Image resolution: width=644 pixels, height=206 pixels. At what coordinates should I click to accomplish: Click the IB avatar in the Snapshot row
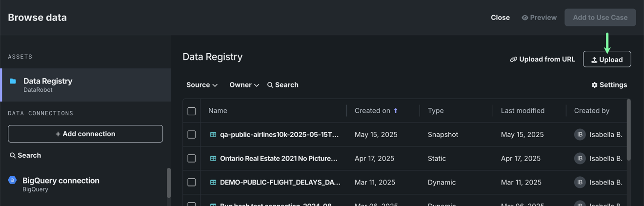click(x=580, y=135)
